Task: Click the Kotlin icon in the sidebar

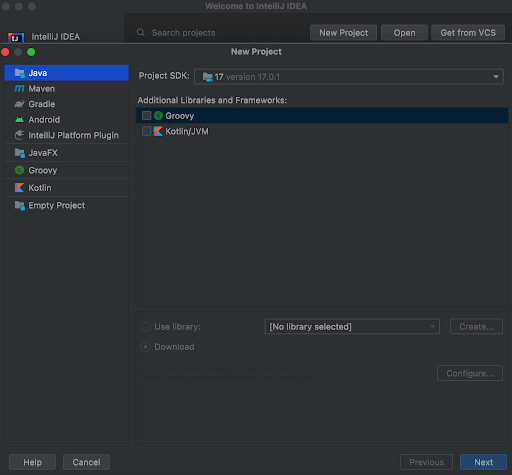Action: click(20, 188)
